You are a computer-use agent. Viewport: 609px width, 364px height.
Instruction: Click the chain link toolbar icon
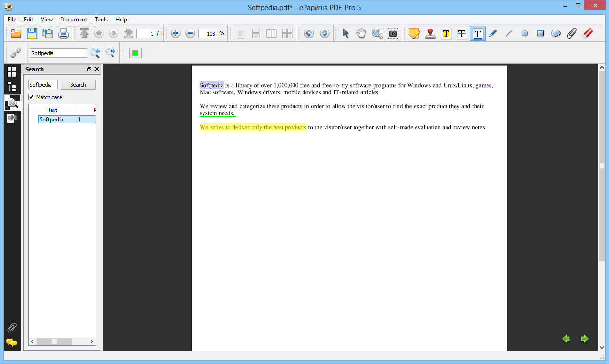click(16, 52)
